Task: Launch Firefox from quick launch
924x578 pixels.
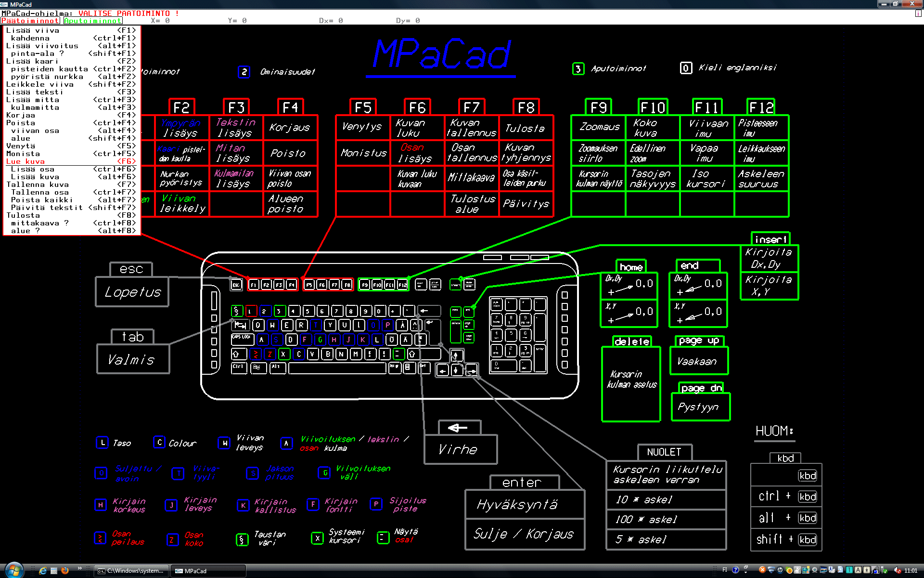Action: point(65,571)
